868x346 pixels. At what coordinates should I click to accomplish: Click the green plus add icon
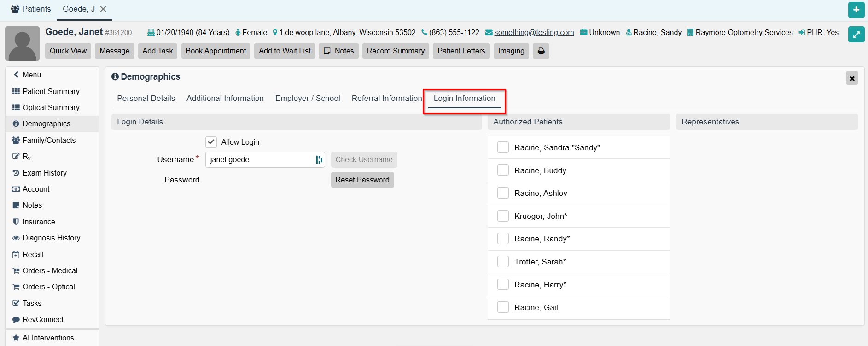(x=856, y=10)
